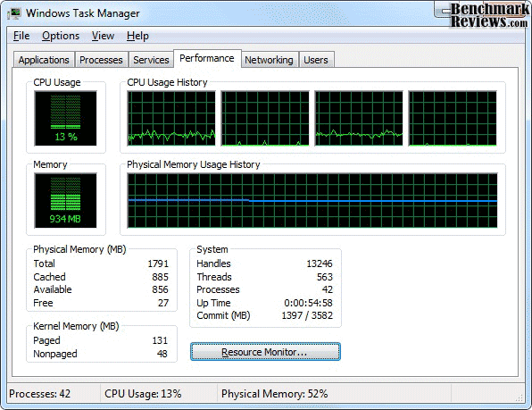Image resolution: width=532 pixels, height=410 pixels.
Task: Switch to the Processes tab
Action: tap(101, 60)
